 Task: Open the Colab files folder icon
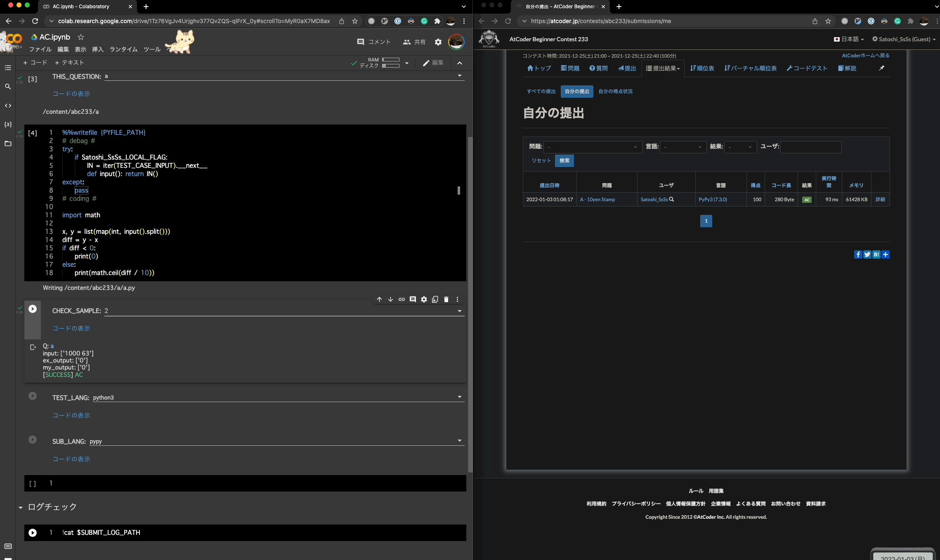(x=8, y=144)
